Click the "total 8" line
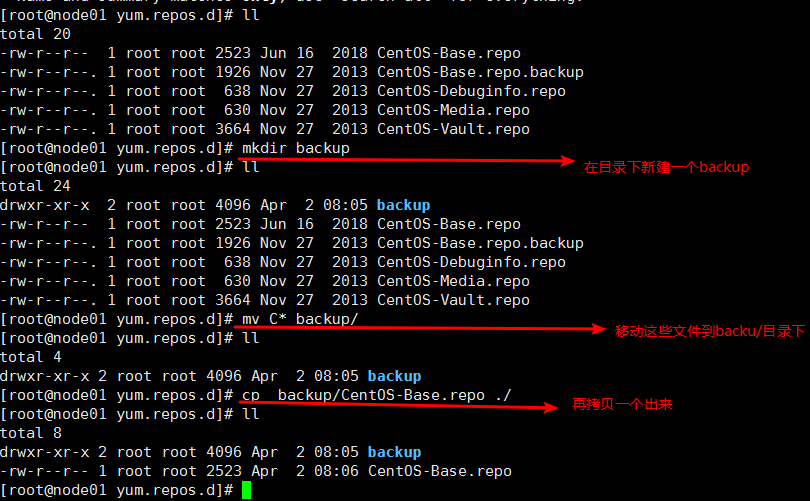Screen dimensions: 810x501 pyautogui.click(x=31, y=433)
